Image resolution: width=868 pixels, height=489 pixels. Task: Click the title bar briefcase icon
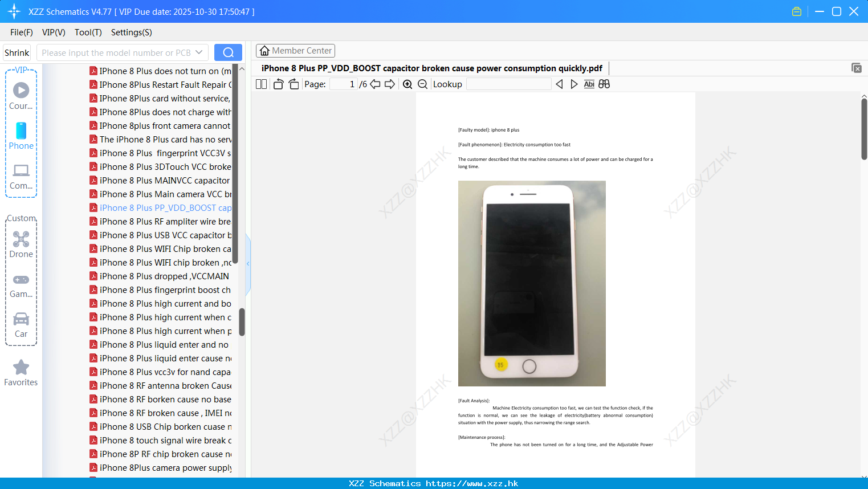click(797, 11)
